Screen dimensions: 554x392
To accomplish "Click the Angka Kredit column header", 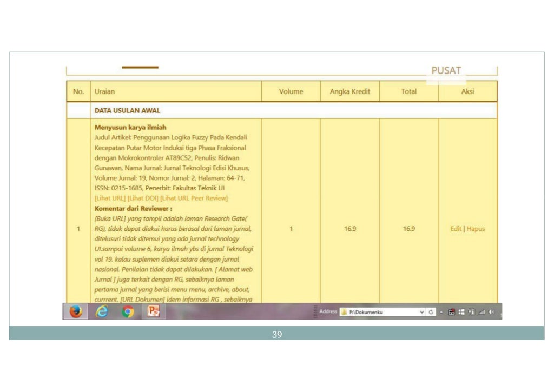I will pos(350,91).
